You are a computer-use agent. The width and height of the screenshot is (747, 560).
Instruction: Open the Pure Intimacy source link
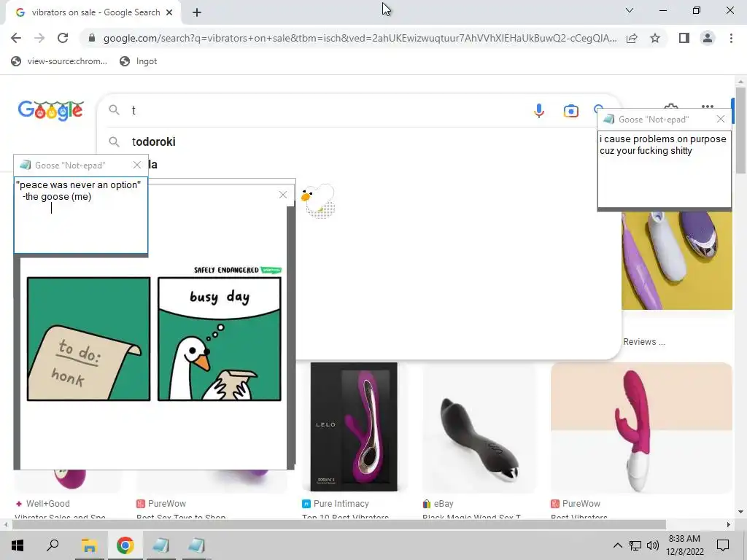(x=336, y=503)
